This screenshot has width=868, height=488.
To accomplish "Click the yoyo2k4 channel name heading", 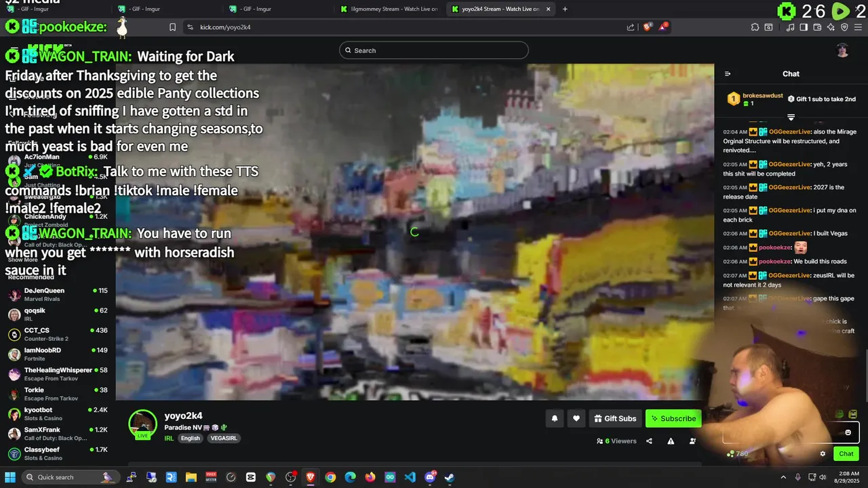I will click(x=183, y=415).
